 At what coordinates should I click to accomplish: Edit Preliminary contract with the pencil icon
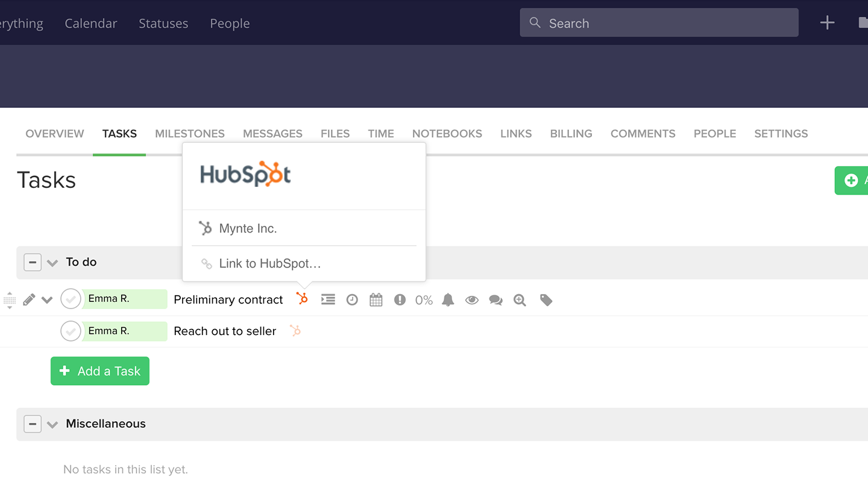(29, 299)
